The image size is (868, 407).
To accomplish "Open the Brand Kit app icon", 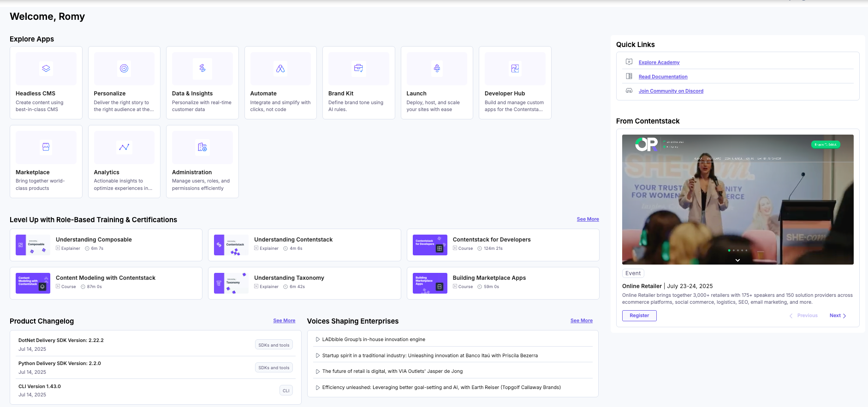I will coord(358,68).
